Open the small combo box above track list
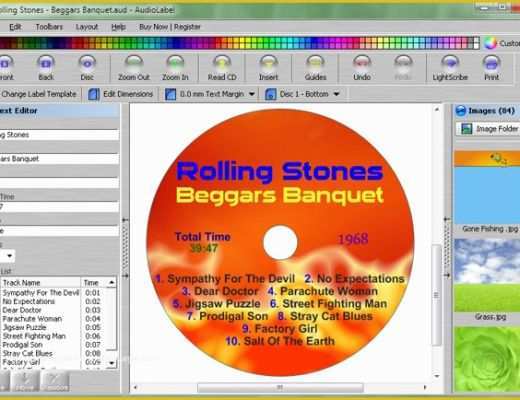This screenshot has height=400, width=520. click(7, 256)
